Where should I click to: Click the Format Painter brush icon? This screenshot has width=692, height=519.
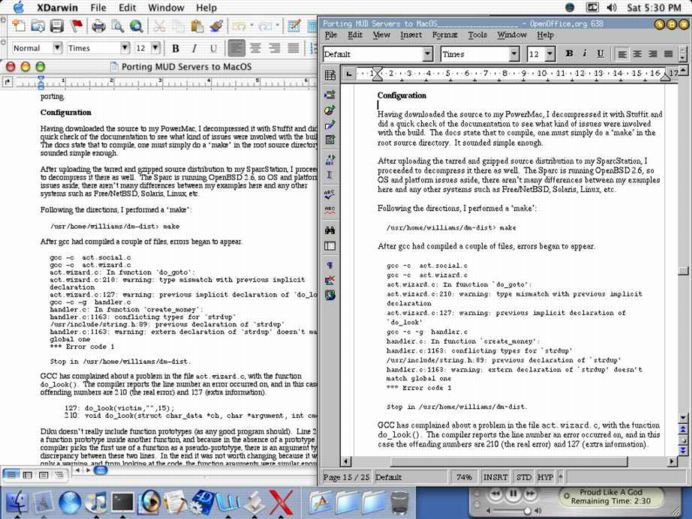click(x=216, y=26)
